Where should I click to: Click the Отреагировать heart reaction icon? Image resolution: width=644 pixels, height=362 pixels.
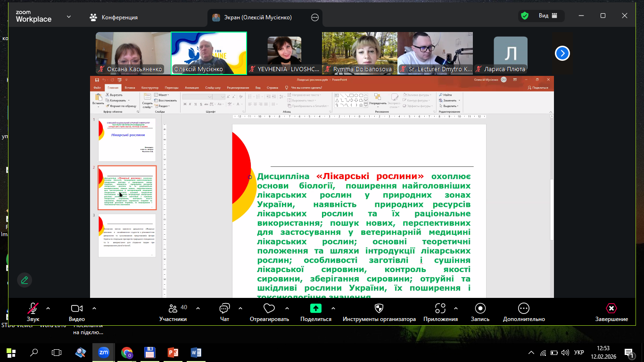[269, 309]
